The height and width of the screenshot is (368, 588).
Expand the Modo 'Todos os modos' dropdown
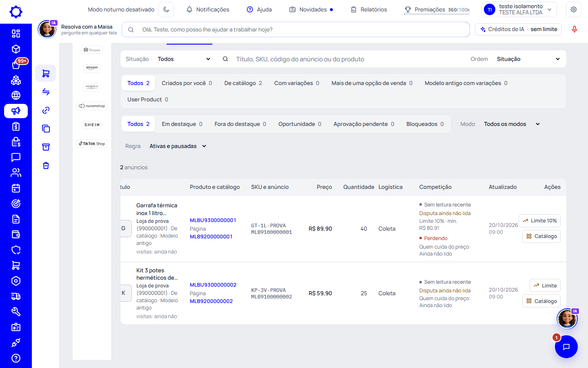tap(512, 124)
